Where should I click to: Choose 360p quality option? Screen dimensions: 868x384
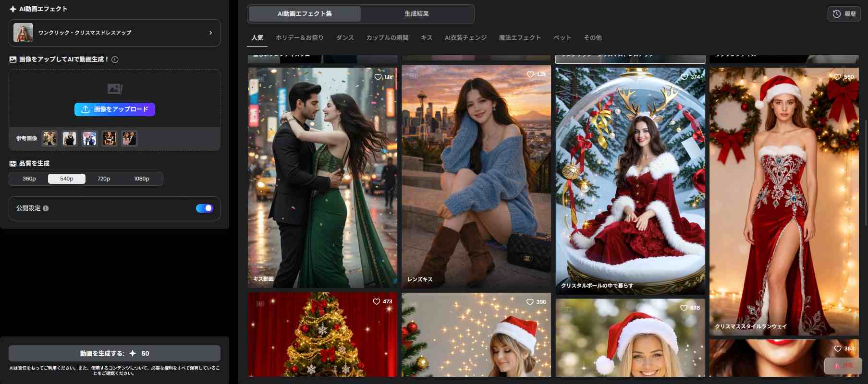(x=29, y=179)
